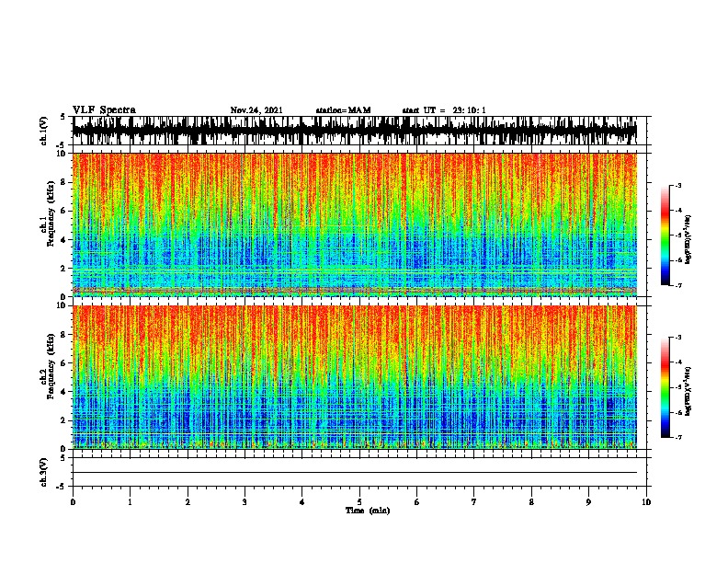Image resolution: width=728 pixels, height=563 pixels.
Task: Click the "4" tick on the time axis
Action: (302, 502)
